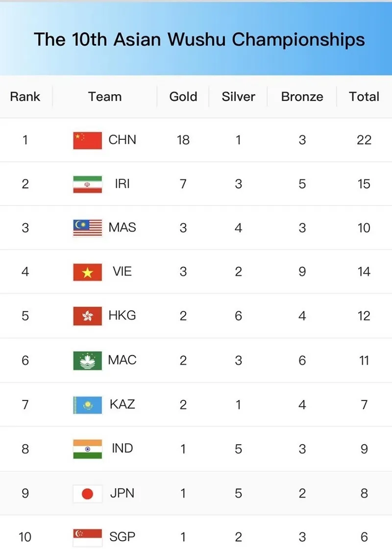
Task: Click the Macau flag icon
Action: (x=87, y=360)
